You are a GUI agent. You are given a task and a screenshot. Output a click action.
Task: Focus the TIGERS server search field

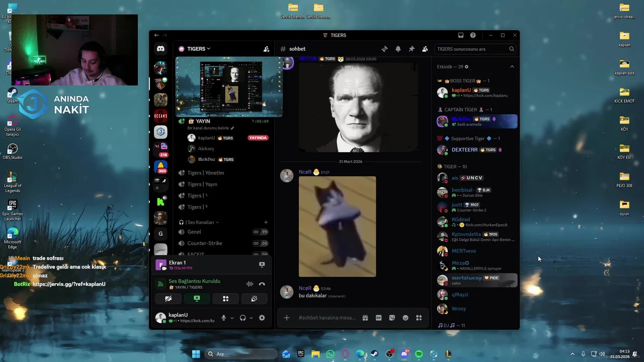(475, 49)
